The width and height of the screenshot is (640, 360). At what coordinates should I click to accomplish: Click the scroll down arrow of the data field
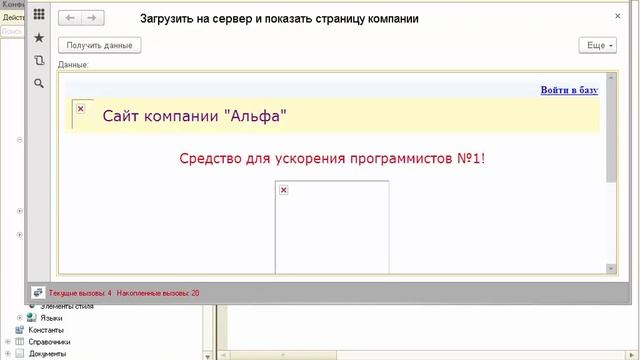[611, 268]
